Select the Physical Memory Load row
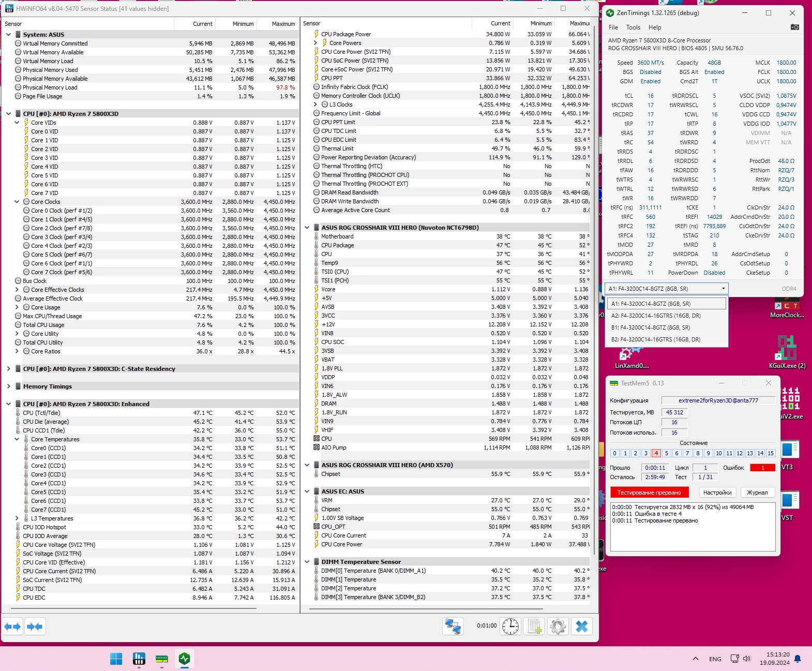This screenshot has height=671, width=812. (x=150, y=87)
